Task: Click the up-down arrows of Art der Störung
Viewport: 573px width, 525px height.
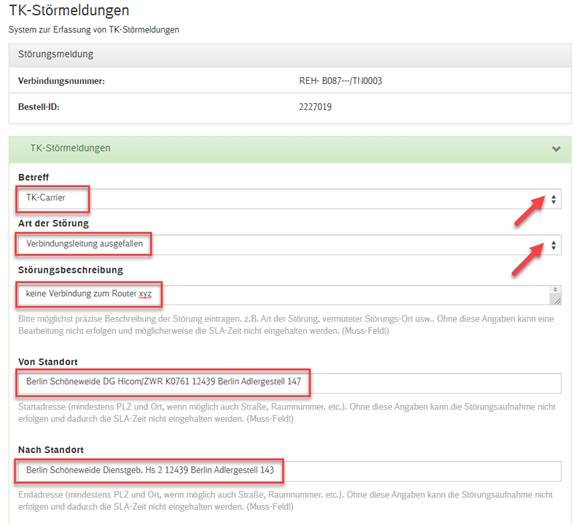Action: [x=554, y=245]
